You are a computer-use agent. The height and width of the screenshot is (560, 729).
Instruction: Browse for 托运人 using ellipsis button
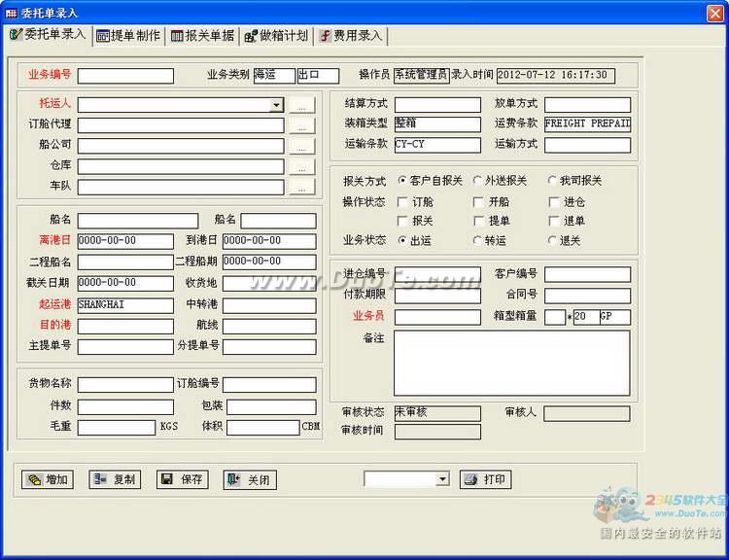coord(301,105)
